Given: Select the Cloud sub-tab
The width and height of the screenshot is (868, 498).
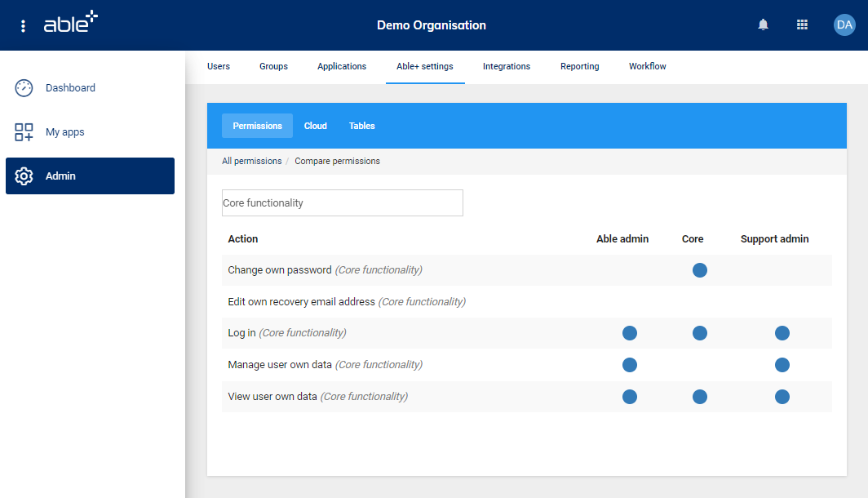Looking at the screenshot, I should (316, 126).
